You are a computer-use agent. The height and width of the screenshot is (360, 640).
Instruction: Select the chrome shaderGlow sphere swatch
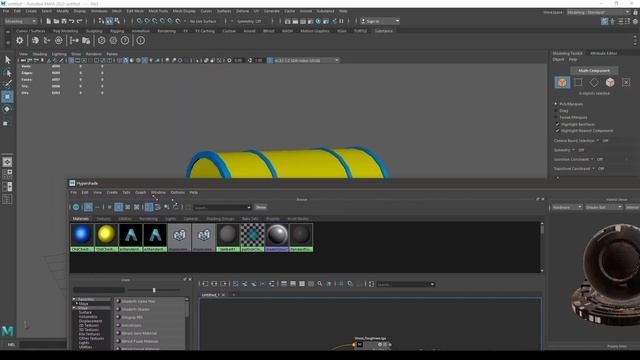click(x=277, y=237)
